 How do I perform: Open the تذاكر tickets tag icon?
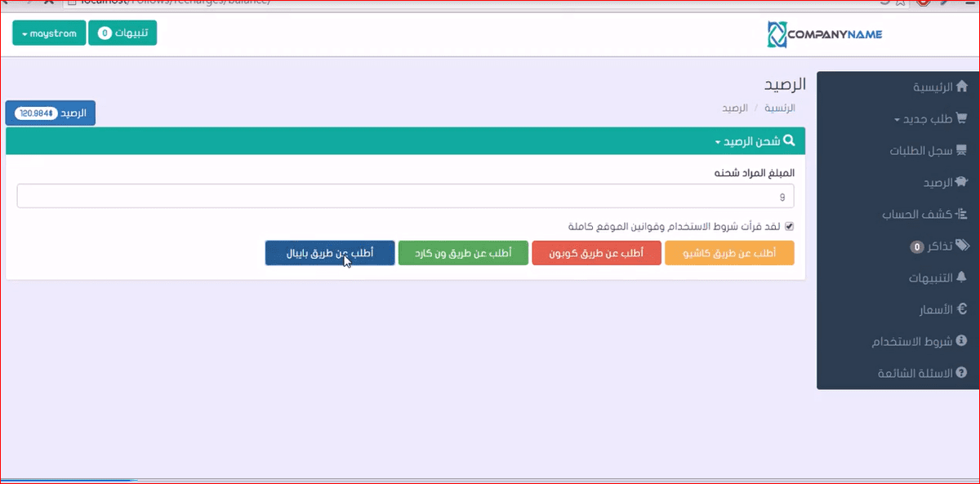961,246
